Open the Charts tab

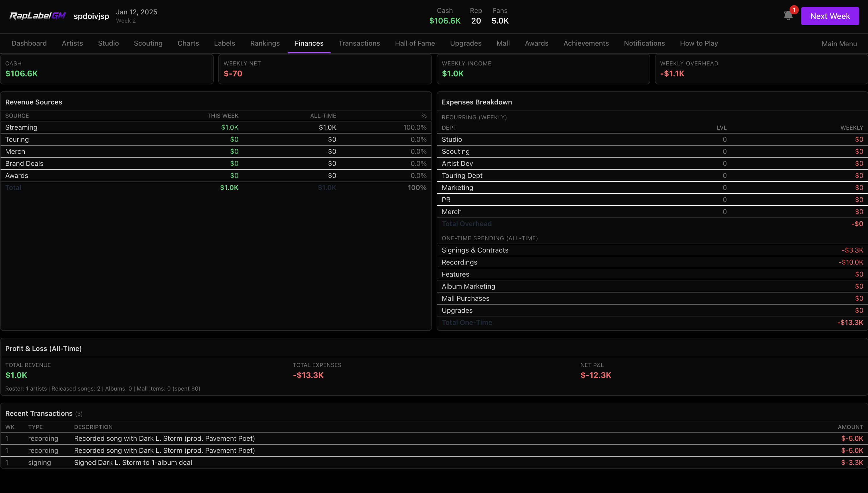pos(188,43)
